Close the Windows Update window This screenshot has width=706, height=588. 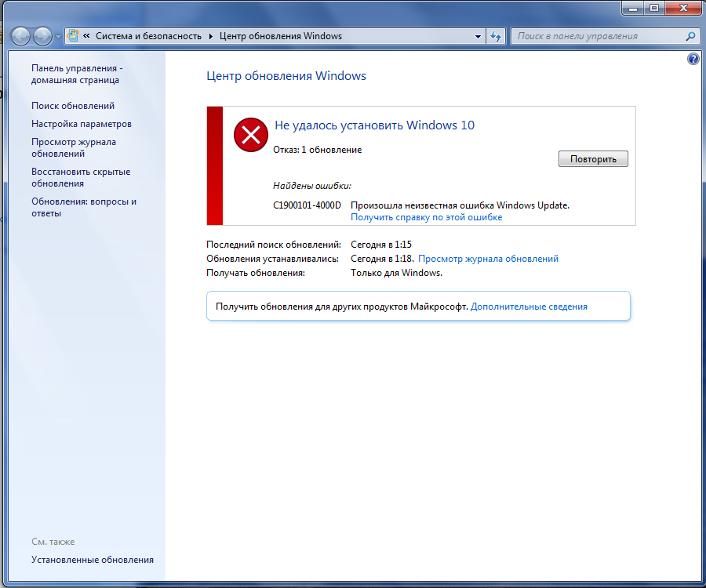coord(682,8)
